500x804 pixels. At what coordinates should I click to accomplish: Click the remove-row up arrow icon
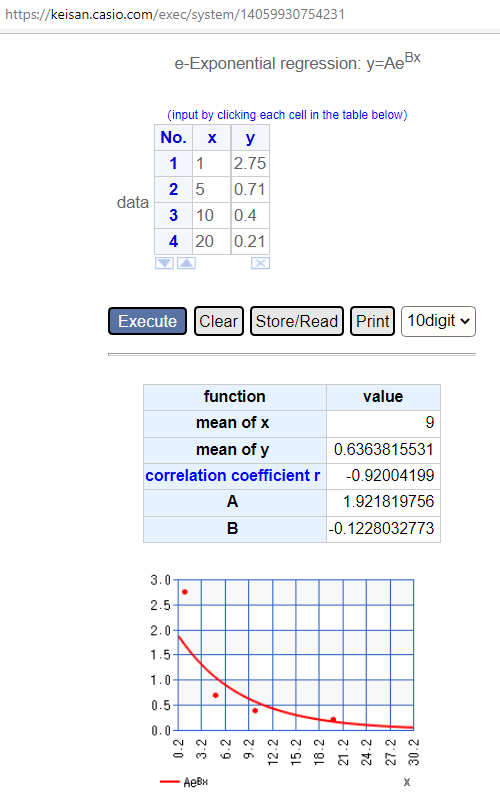click(187, 263)
